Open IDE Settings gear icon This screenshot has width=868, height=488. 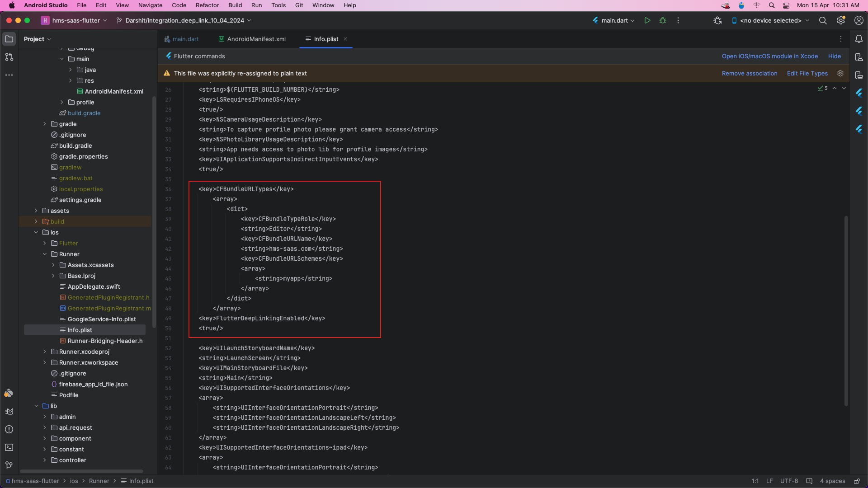point(841,20)
